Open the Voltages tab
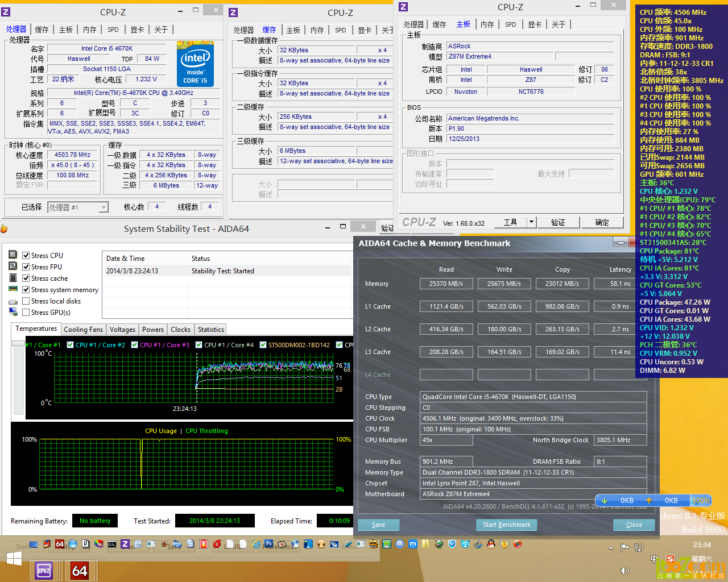This screenshot has height=582, width=728. click(x=122, y=329)
